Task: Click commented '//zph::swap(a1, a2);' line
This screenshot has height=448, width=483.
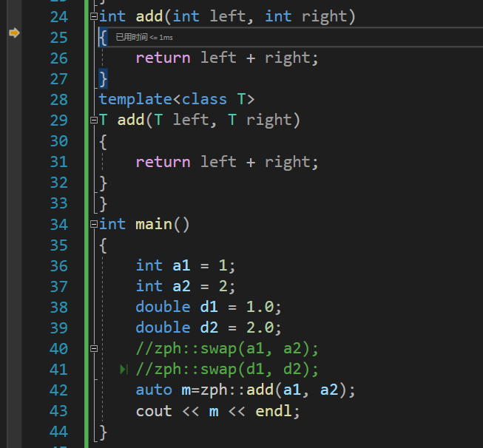Action: (x=227, y=348)
